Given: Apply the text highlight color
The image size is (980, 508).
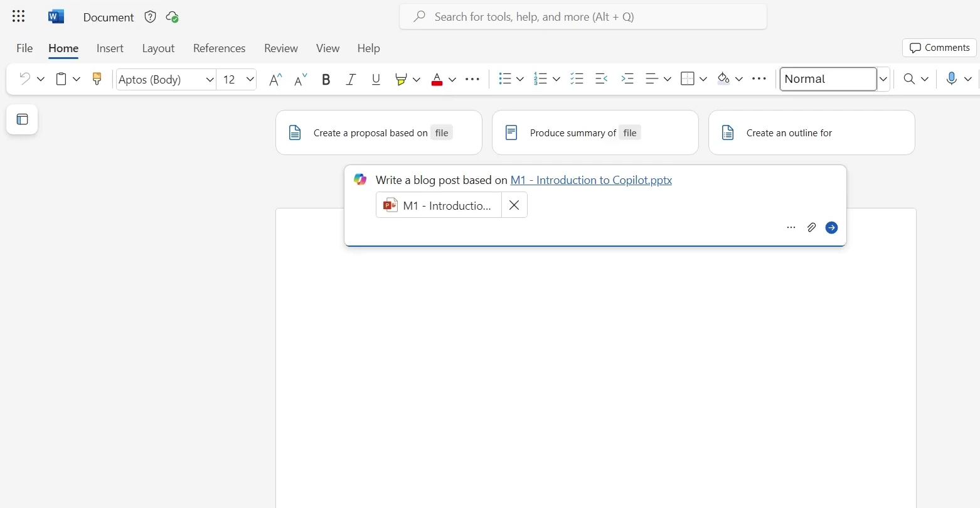Looking at the screenshot, I should pyautogui.click(x=400, y=79).
